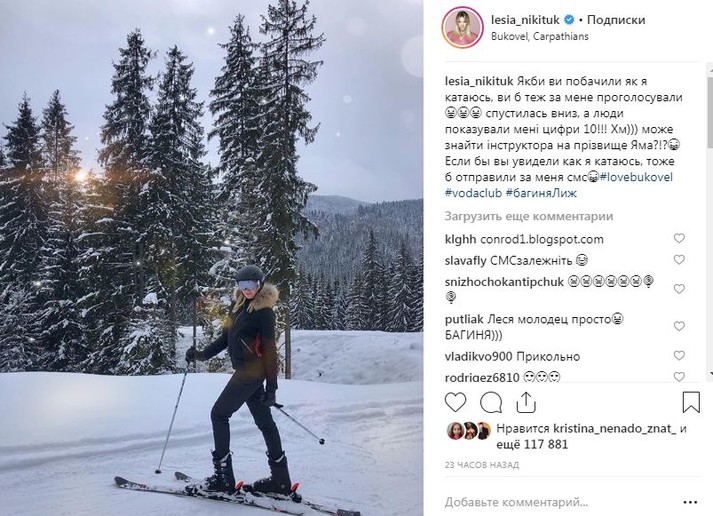Like the post with heart icon

tap(455, 402)
